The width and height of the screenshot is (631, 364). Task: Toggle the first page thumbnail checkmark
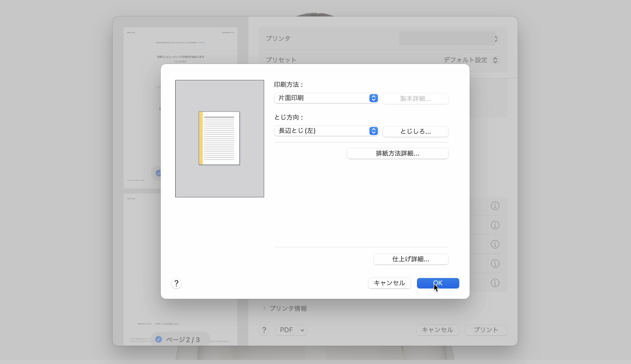click(x=159, y=173)
